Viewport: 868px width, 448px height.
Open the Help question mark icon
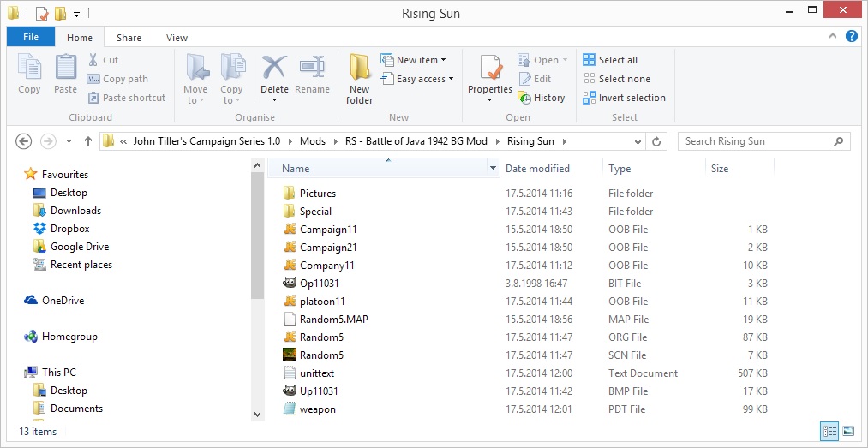pyautogui.click(x=852, y=37)
